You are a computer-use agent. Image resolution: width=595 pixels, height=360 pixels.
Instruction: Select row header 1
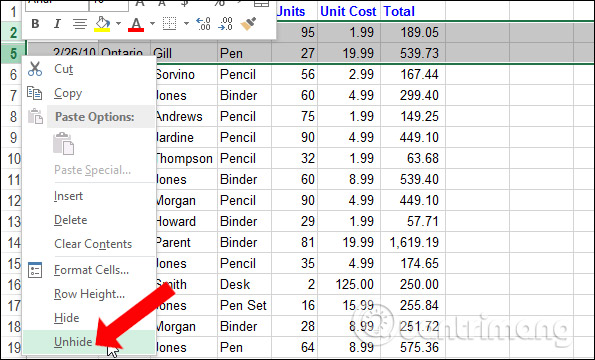point(13,12)
